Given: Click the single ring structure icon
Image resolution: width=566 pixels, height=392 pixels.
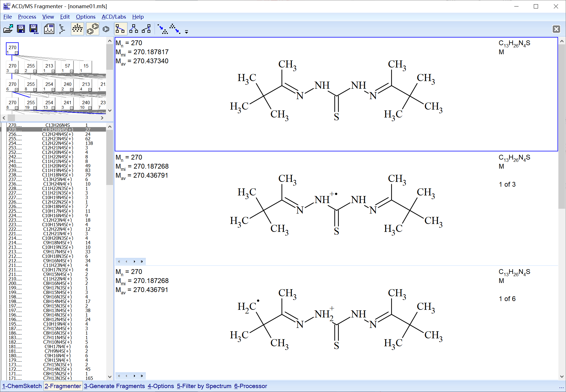Looking at the screenshot, I should (106, 29).
